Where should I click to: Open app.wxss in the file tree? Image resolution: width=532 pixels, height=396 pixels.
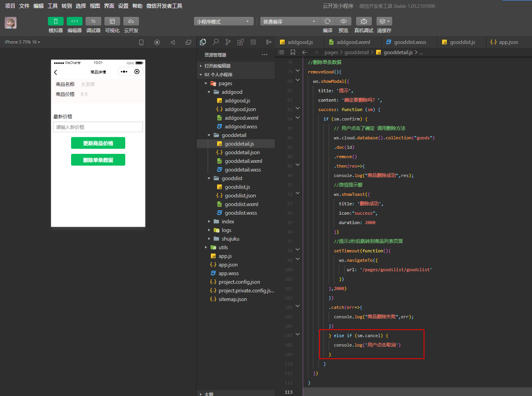pos(236,273)
